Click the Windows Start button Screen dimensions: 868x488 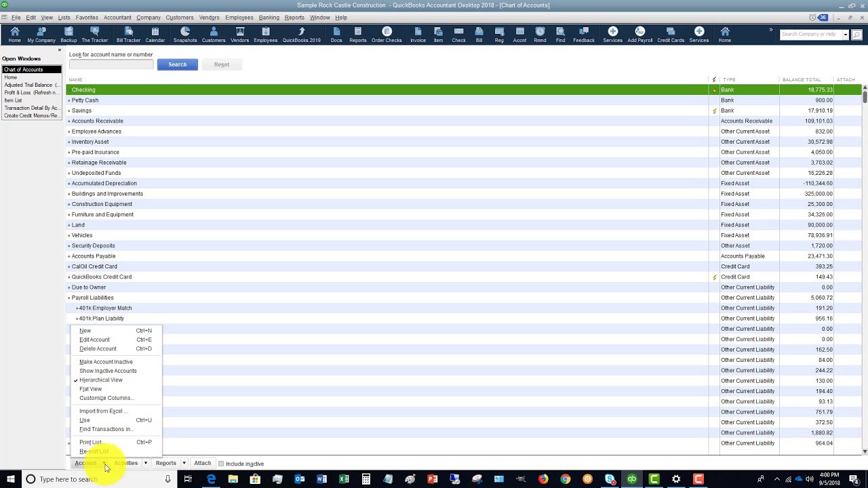coord(10,479)
